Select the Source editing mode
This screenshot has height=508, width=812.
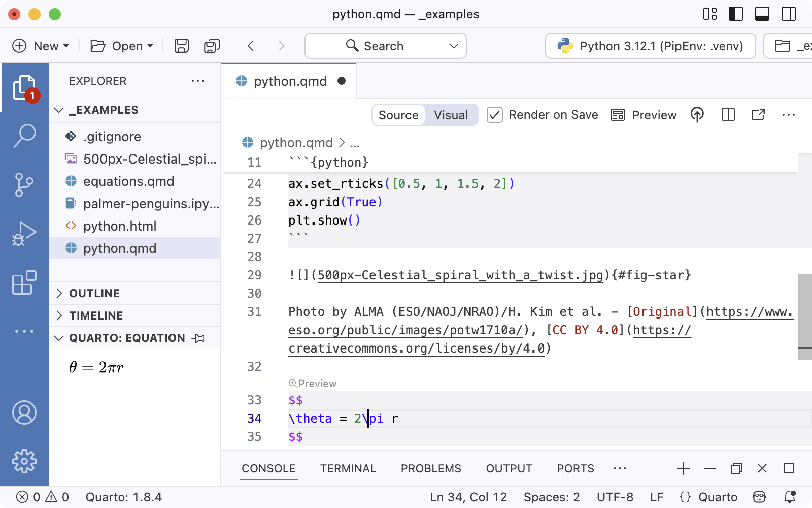(x=398, y=115)
